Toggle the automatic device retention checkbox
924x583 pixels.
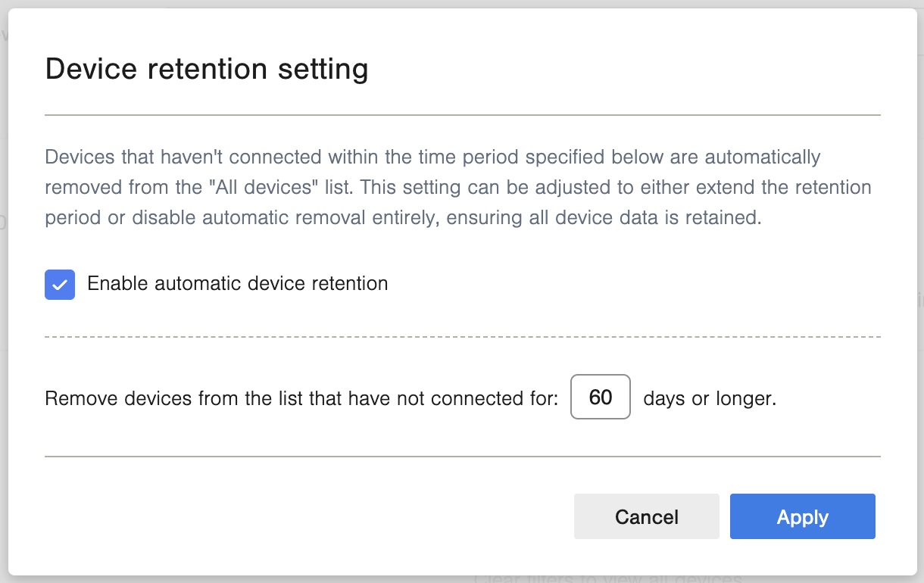pos(60,285)
